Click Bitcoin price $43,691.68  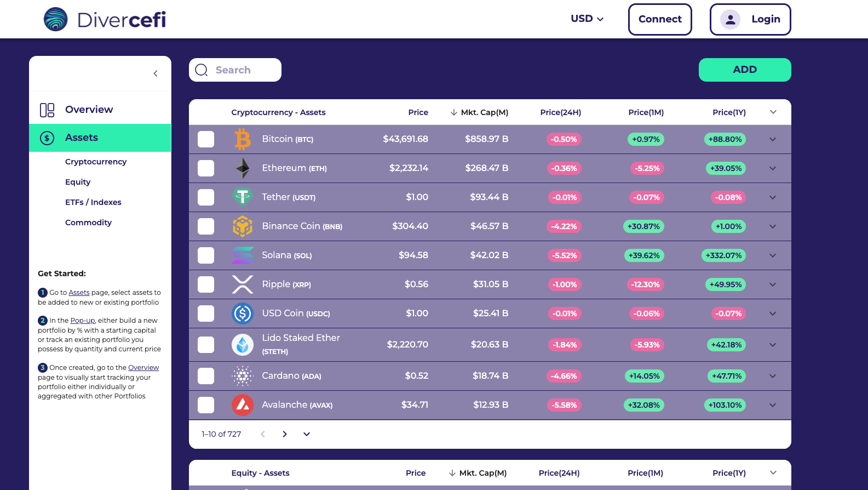405,139
